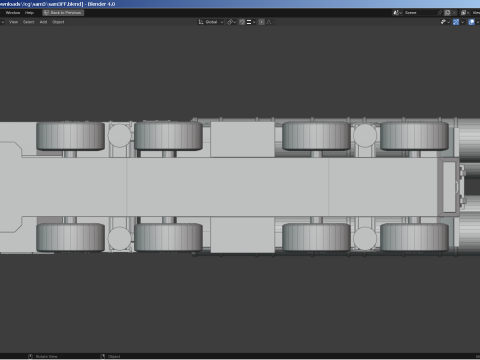Click the scene browse icon
The width and height of the screenshot is (480, 360).
pos(398,13)
